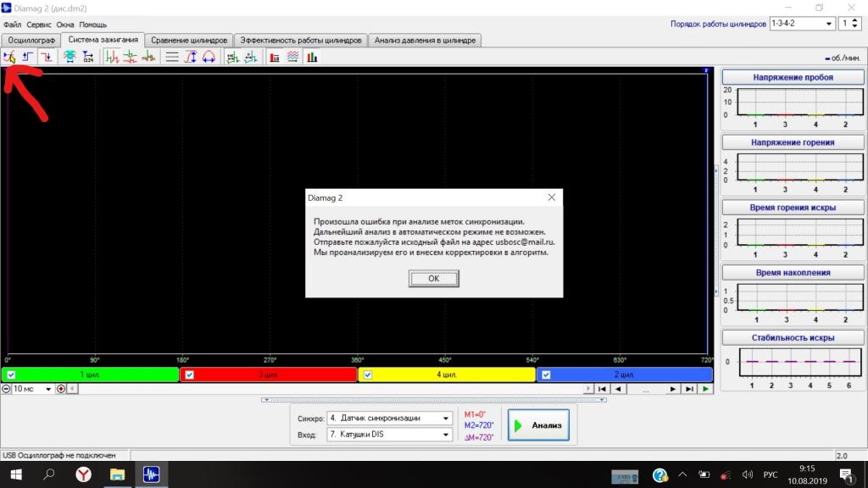Open the multicolor bar chart toolbar icon

coord(312,57)
